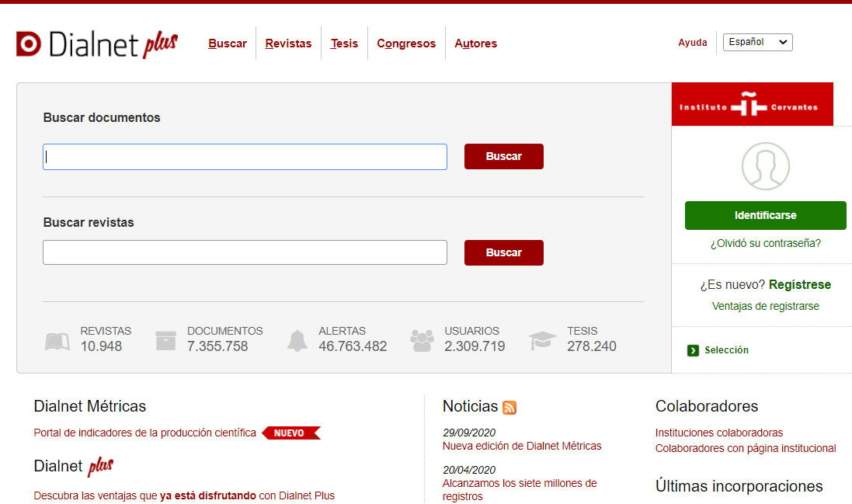Open news Nueva edición de Dialnet Métricas

(522, 446)
